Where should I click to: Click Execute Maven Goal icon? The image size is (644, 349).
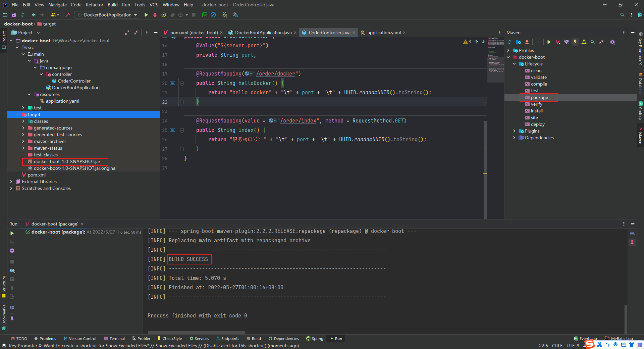(558, 42)
